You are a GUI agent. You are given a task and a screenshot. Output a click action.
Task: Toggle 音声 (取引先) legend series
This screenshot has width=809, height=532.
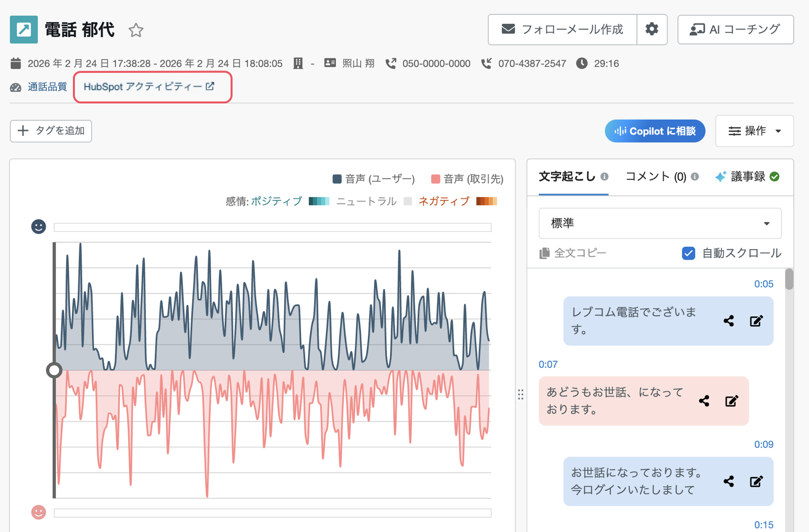point(467,179)
